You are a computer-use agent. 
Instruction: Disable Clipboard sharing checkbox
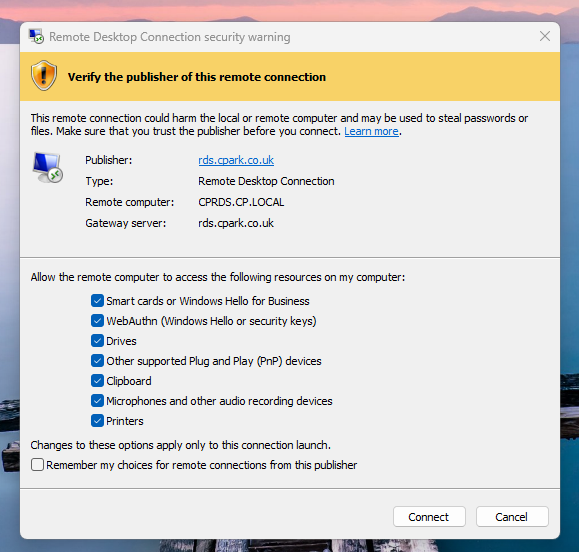click(97, 381)
